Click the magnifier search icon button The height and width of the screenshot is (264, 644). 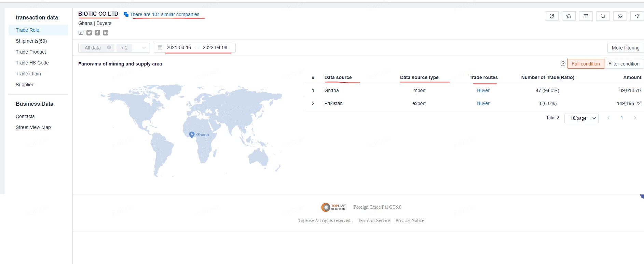(x=603, y=16)
